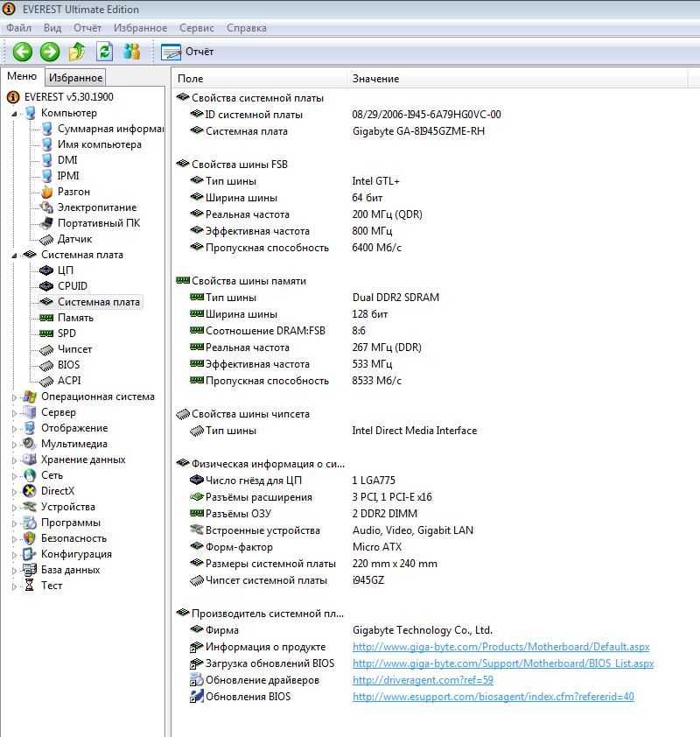Open the Вид menu
The image size is (700, 737).
(x=52, y=28)
